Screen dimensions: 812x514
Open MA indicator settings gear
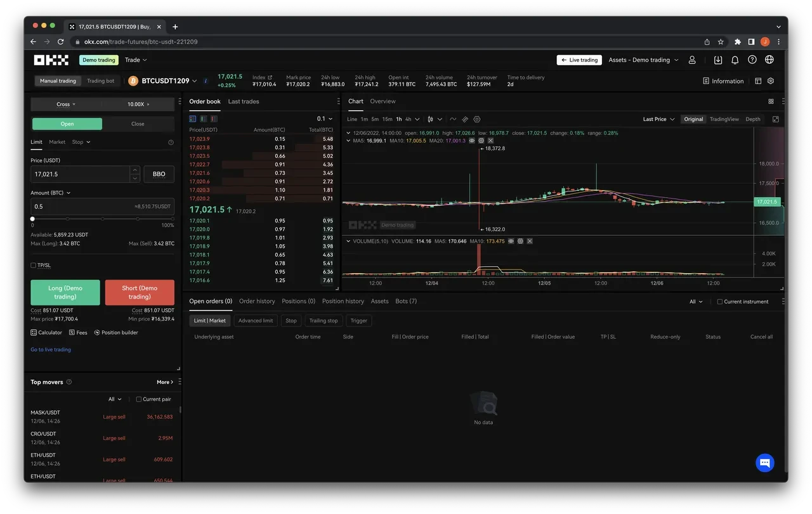coord(481,141)
